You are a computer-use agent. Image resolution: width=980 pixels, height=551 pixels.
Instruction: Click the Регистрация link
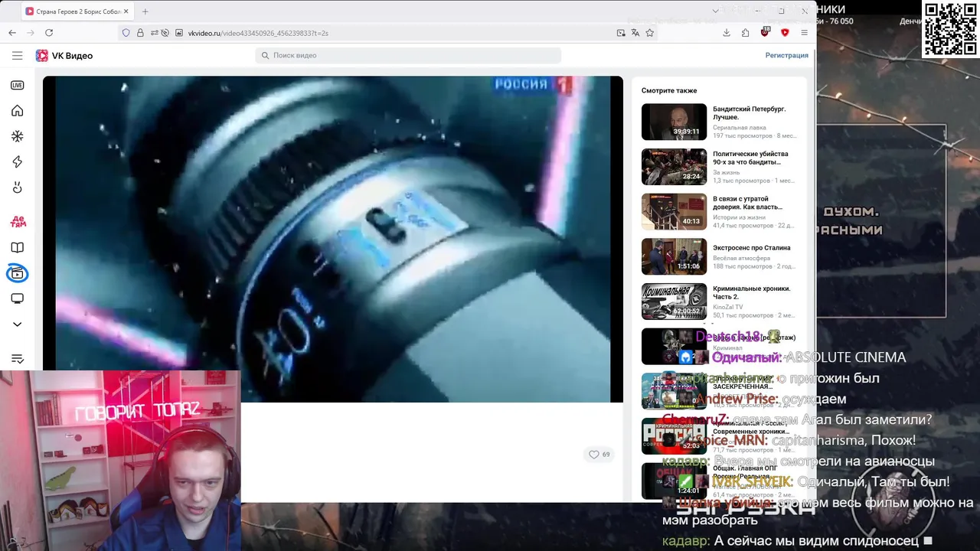pos(786,55)
